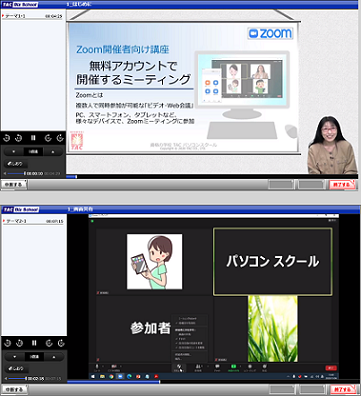Screen dimensions: 361x396
Task: Open the Zoom Chat icon
Action: [217, 367]
